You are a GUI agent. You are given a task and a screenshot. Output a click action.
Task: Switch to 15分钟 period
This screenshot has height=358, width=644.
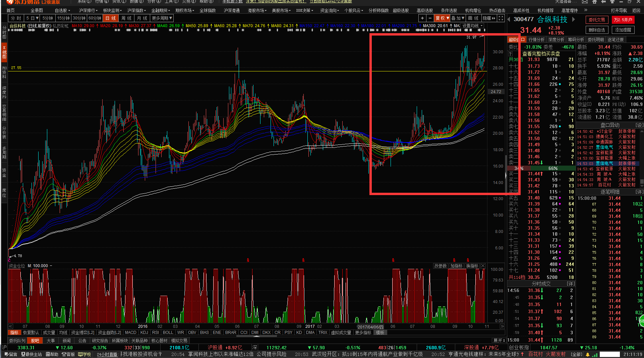point(63,18)
